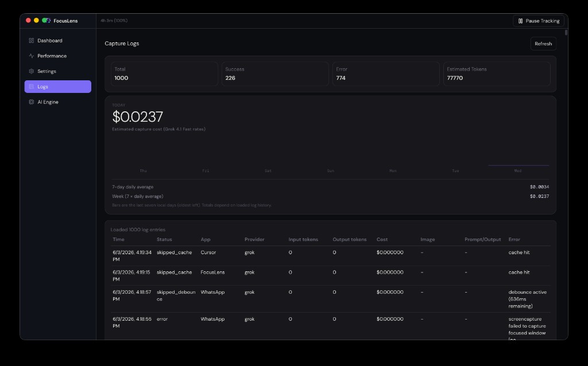The height and width of the screenshot is (366, 588).
Task: Click the App column header
Action: (206, 239)
